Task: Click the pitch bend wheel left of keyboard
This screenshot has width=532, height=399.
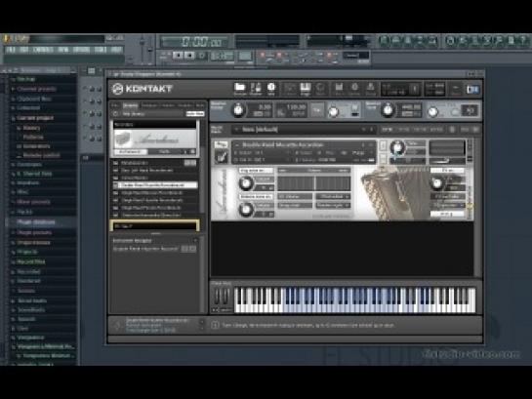Action: click(x=218, y=297)
